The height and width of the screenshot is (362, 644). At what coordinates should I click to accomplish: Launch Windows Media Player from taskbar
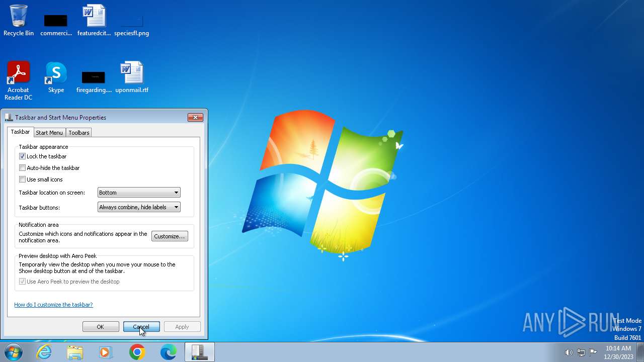[106, 352]
